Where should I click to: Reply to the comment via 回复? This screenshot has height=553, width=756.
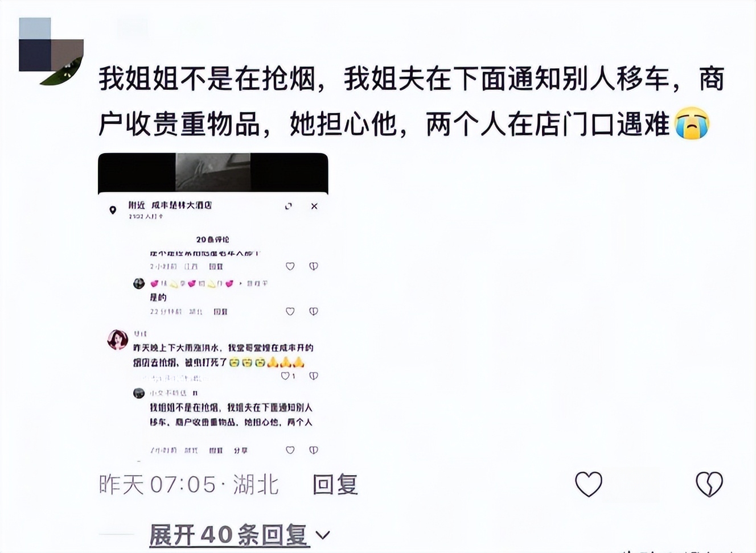pyautogui.click(x=335, y=485)
